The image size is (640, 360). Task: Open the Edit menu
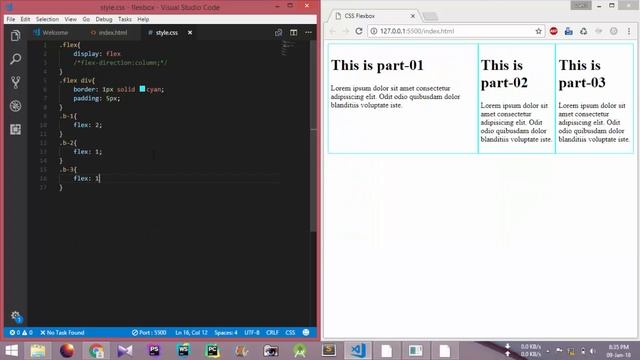(x=25, y=19)
